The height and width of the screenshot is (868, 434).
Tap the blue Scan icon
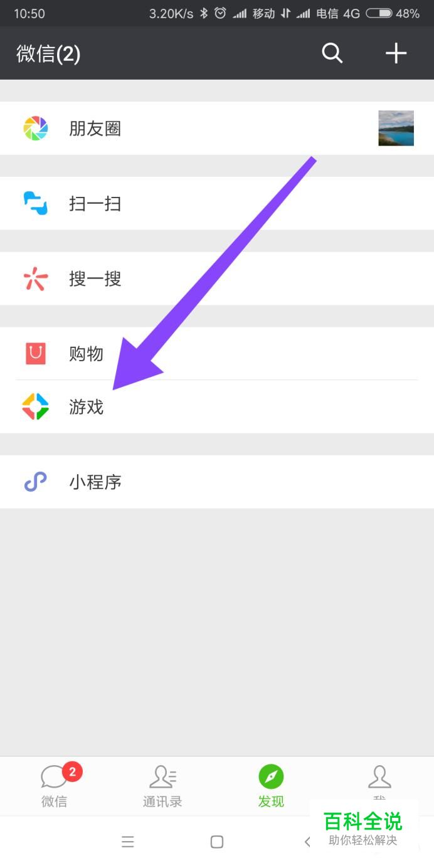[36, 203]
